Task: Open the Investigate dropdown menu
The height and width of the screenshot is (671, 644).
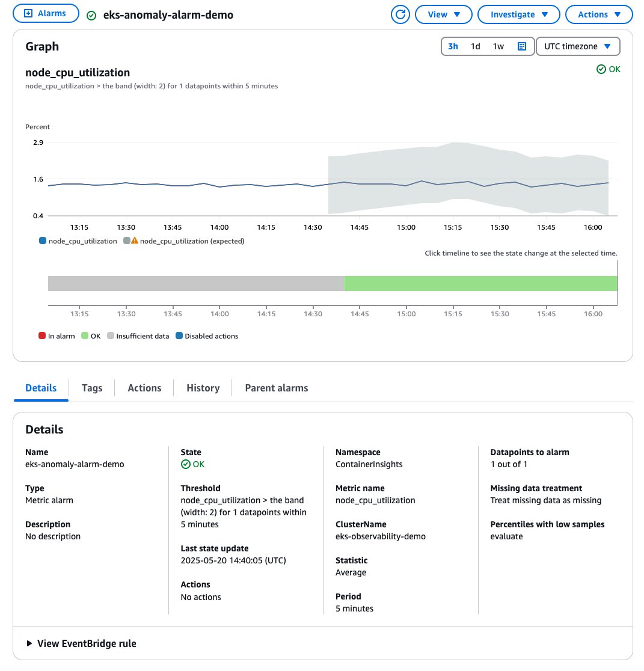Action: pos(518,13)
